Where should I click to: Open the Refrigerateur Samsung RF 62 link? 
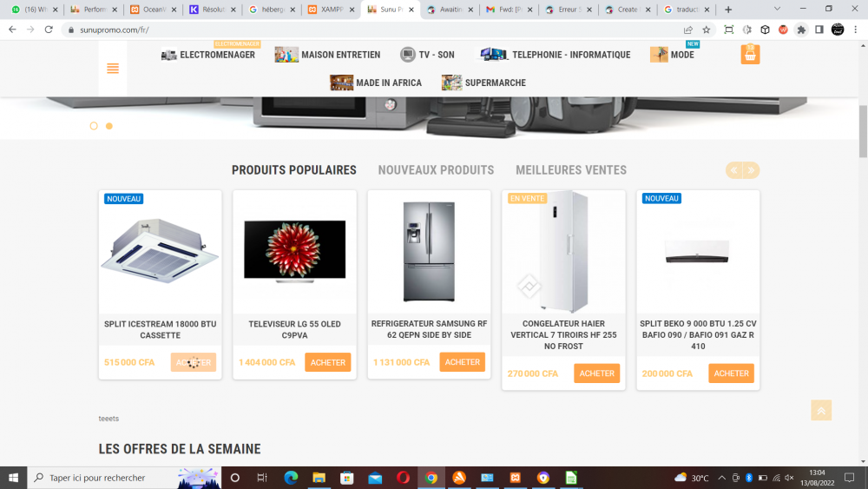click(429, 329)
